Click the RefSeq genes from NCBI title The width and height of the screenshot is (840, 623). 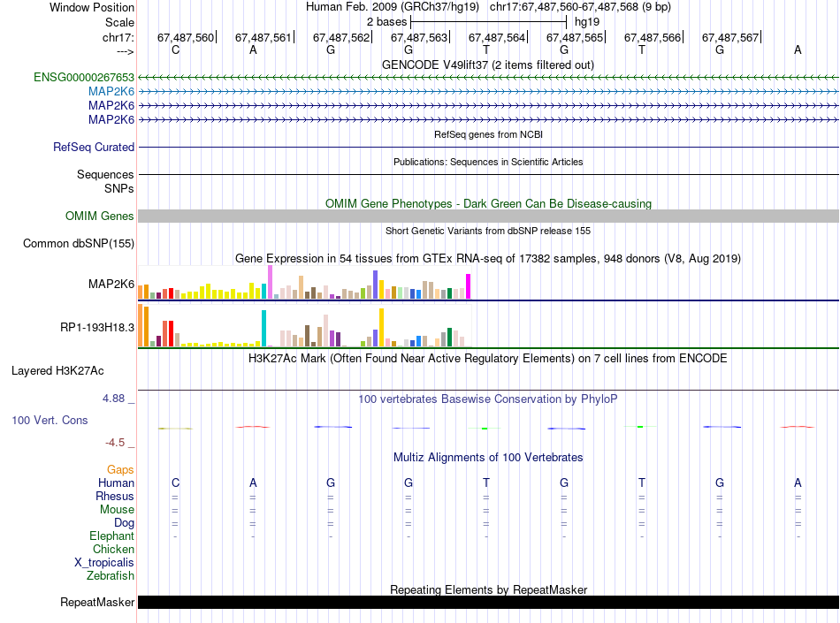click(489, 134)
